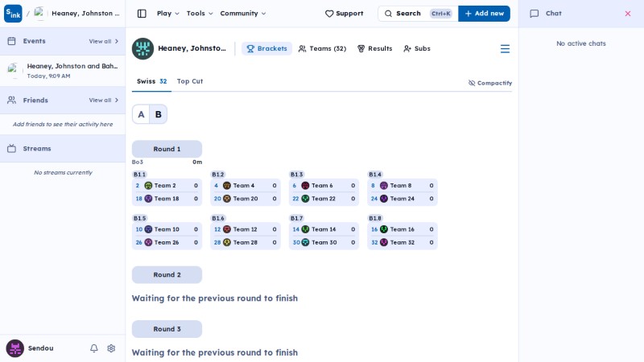Click Team 16 avatar icon

tap(384, 229)
